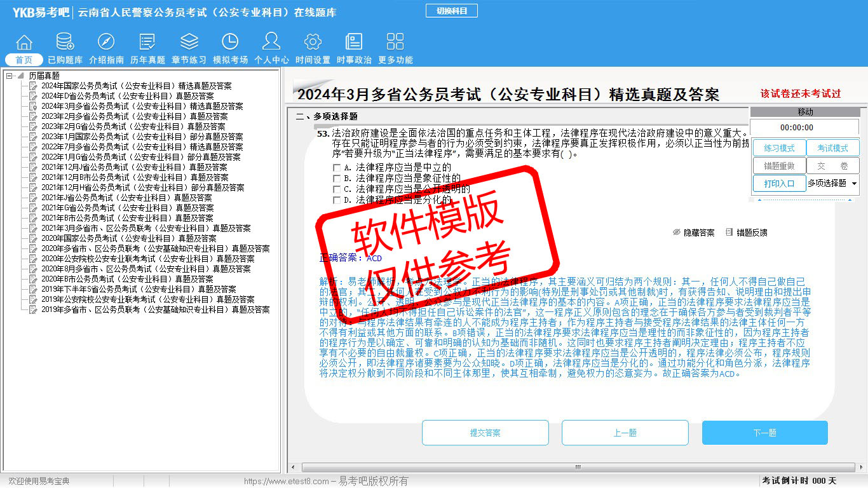
Task: Open 更多功能 more functions menu
Action: coord(395,43)
